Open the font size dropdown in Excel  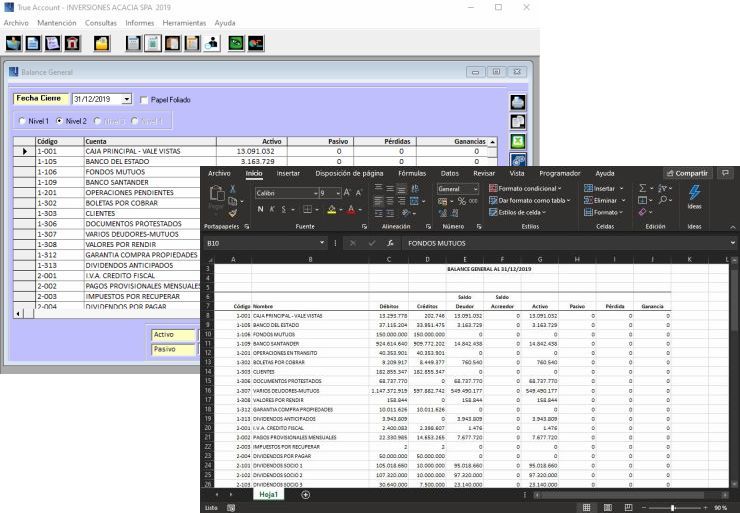click(338, 193)
